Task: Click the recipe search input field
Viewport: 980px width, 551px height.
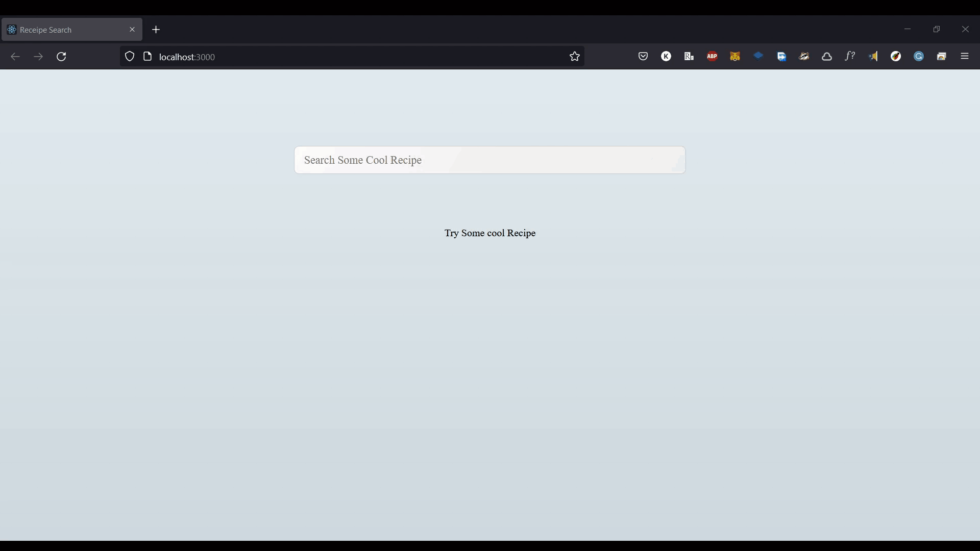Action: pyautogui.click(x=490, y=160)
